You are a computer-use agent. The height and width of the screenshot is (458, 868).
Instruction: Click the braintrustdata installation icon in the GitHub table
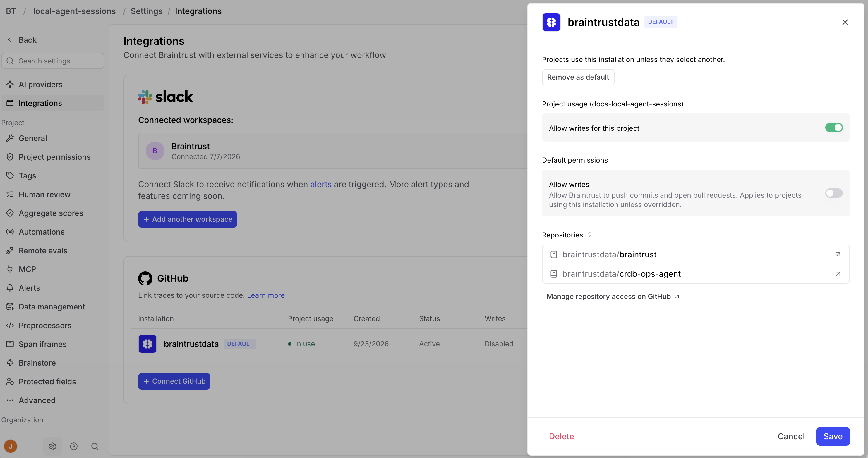(x=147, y=344)
